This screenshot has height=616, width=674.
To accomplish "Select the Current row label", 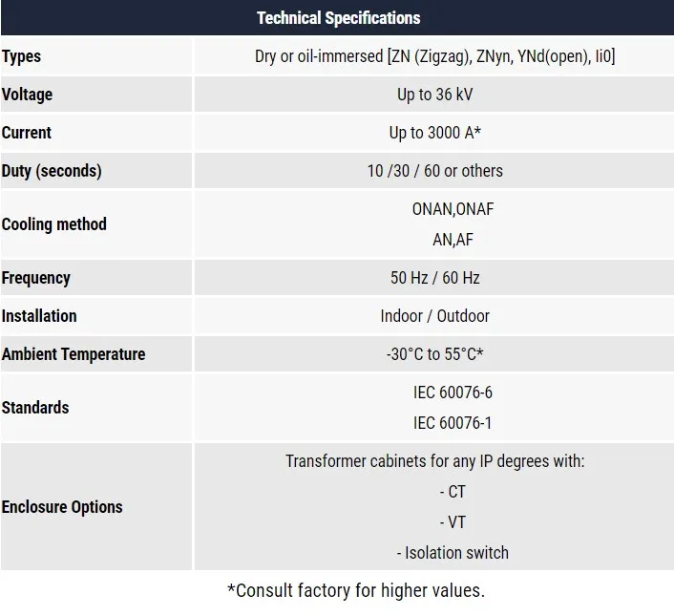I will tap(27, 133).
